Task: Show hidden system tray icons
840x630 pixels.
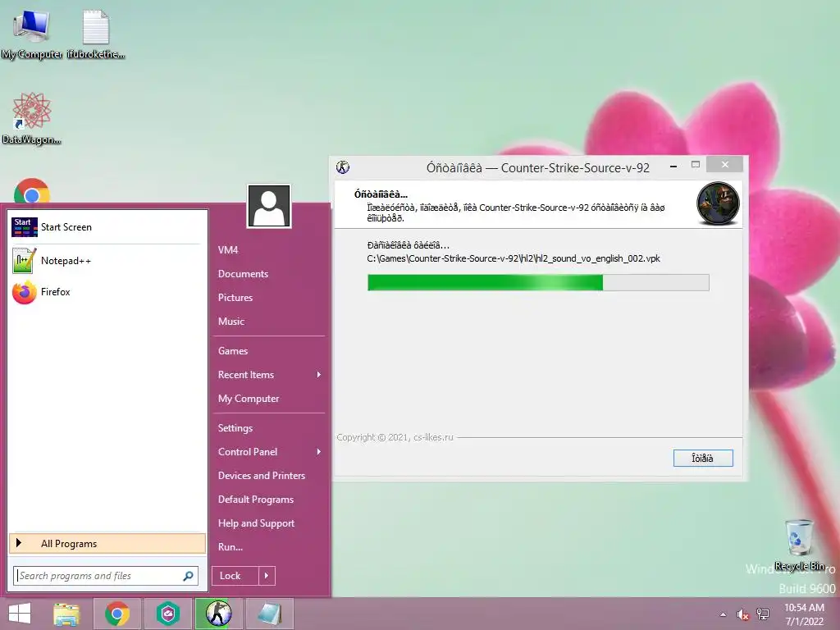Action: pos(724,614)
